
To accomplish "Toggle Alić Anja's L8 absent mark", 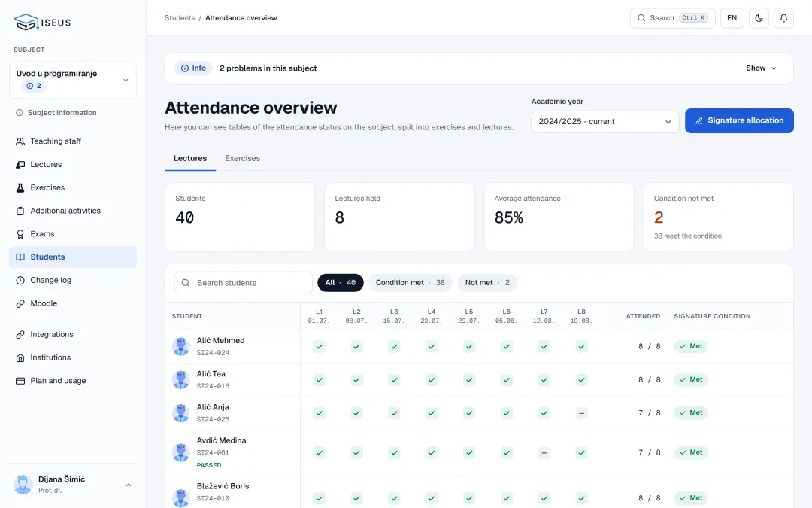I will (581, 413).
